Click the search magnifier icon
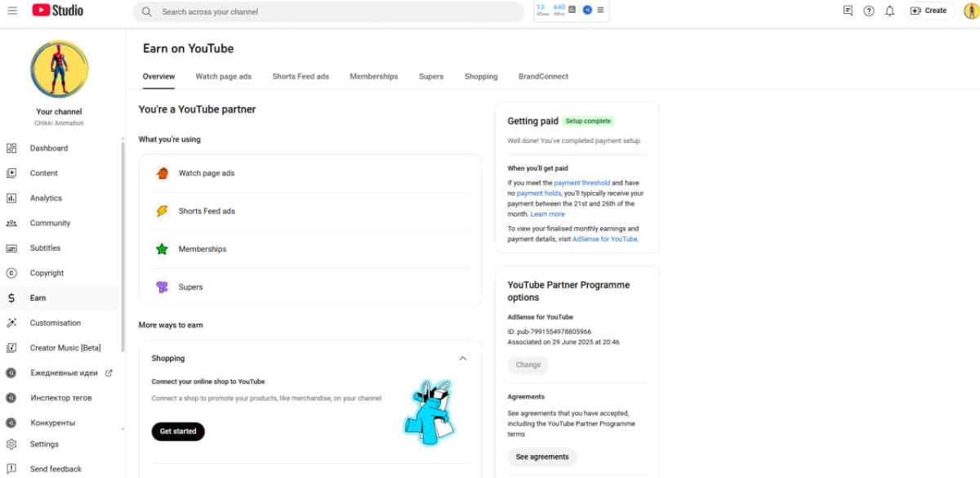 [147, 11]
